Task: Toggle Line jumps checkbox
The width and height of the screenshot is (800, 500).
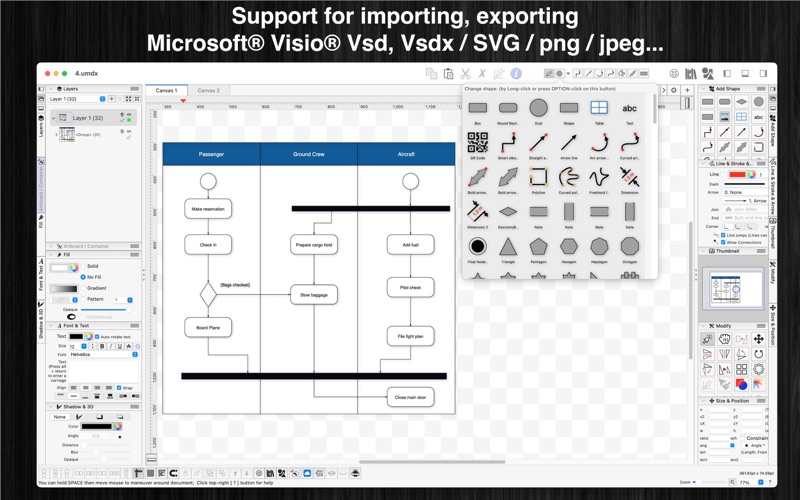Action: (x=723, y=235)
